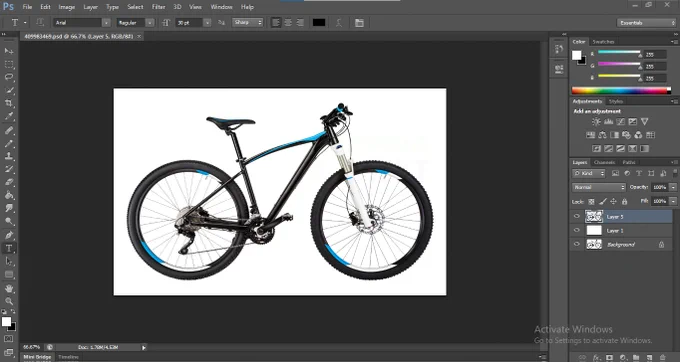Right align text
680x362 pixels.
click(300, 23)
